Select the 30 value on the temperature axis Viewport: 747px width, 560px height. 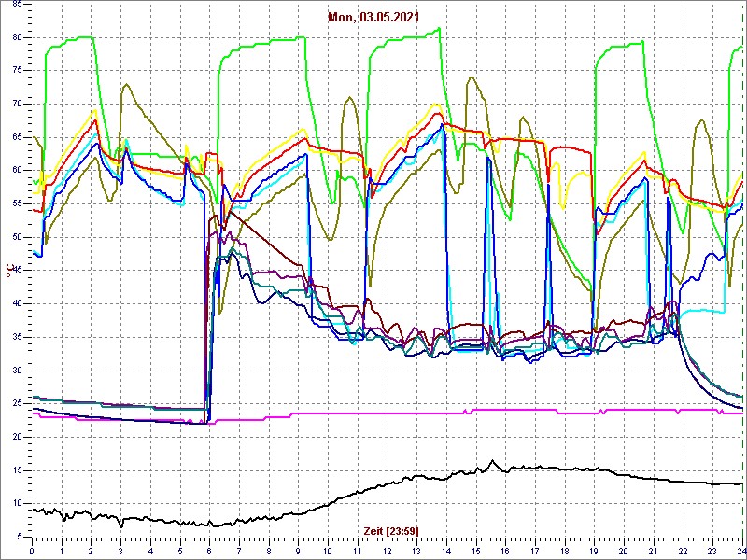click(x=15, y=371)
